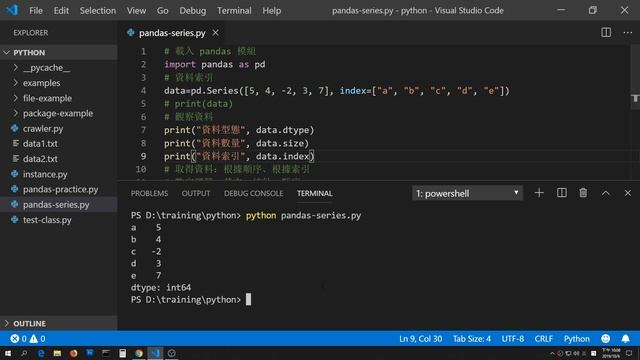This screenshot has width=640, height=360.
Task: Select the TERMINAL tab
Action: point(314,193)
